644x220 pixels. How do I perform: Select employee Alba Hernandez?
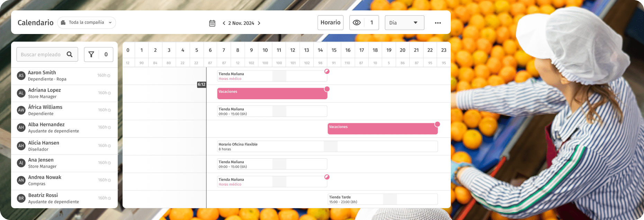tap(46, 125)
